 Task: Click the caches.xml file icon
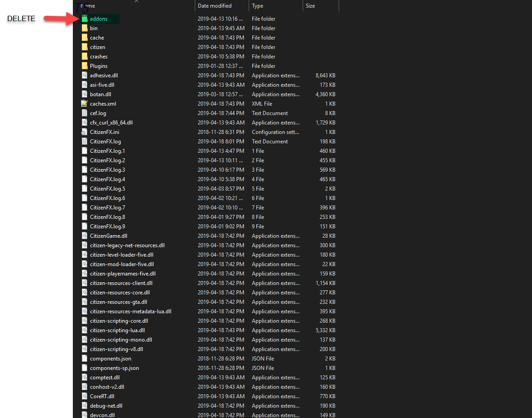click(x=85, y=104)
